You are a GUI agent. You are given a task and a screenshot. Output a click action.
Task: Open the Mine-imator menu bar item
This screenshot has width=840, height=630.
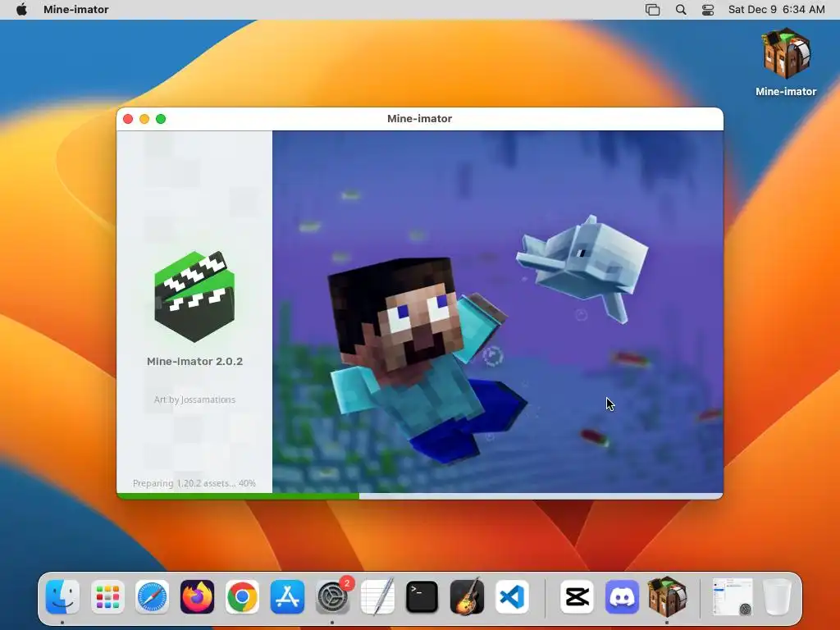pyautogui.click(x=76, y=10)
